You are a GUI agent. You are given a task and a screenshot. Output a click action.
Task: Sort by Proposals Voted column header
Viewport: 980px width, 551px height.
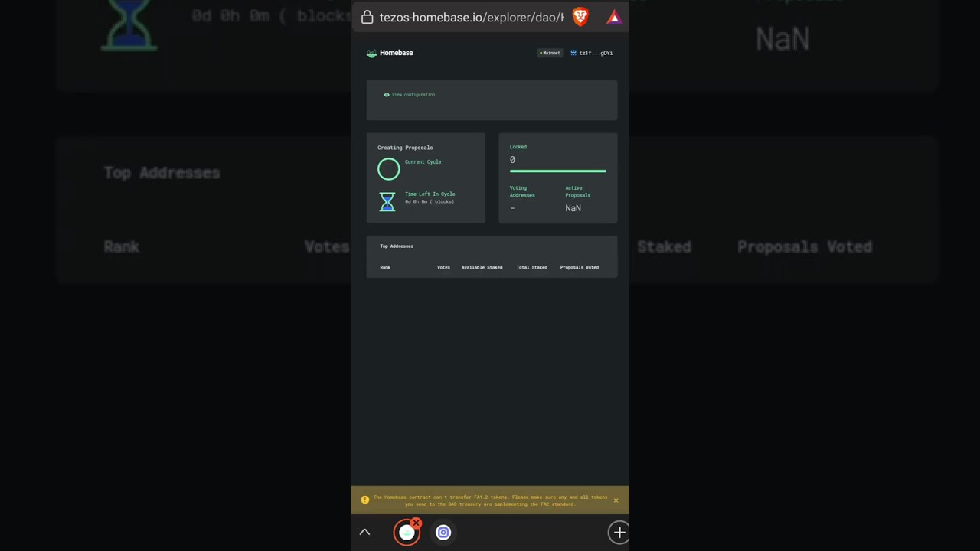tap(580, 267)
